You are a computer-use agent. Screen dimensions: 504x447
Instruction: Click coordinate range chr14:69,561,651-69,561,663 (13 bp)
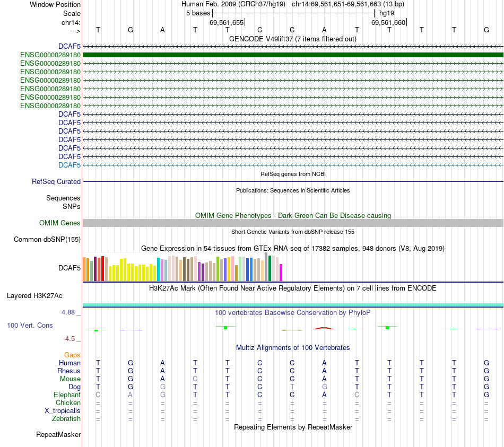pos(348,4)
